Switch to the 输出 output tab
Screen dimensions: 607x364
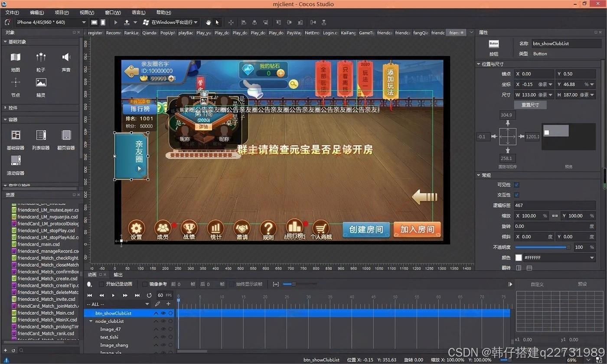[118, 274]
